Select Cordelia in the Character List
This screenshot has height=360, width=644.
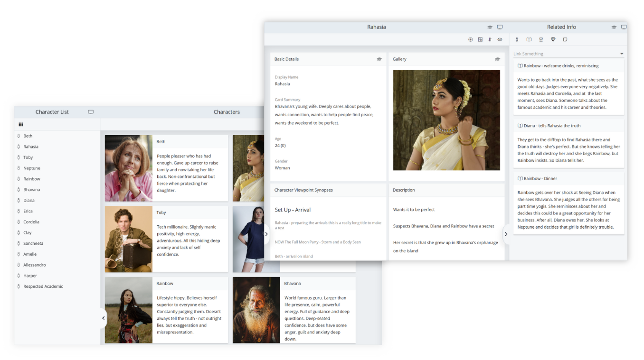31,222
